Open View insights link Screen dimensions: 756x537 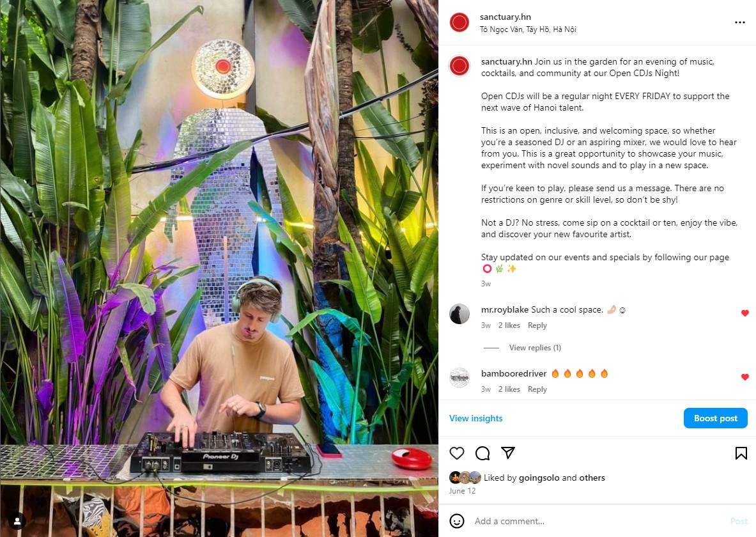[x=476, y=418]
